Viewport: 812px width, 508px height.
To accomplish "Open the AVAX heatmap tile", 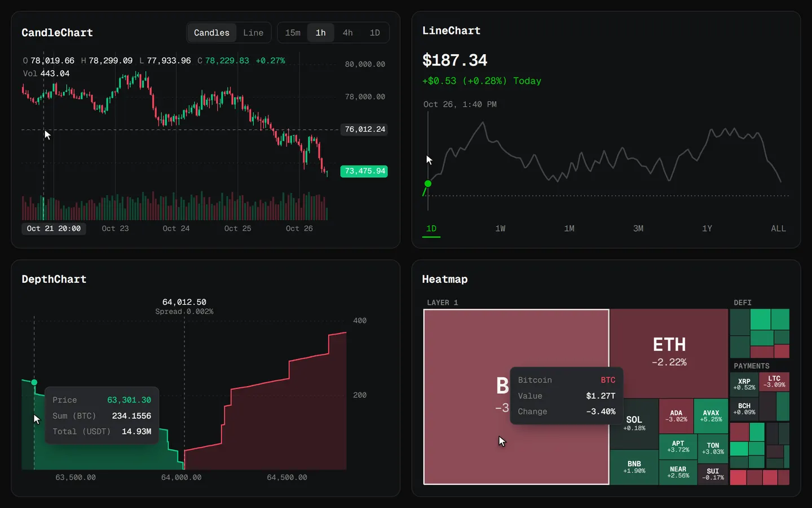I will (x=711, y=416).
